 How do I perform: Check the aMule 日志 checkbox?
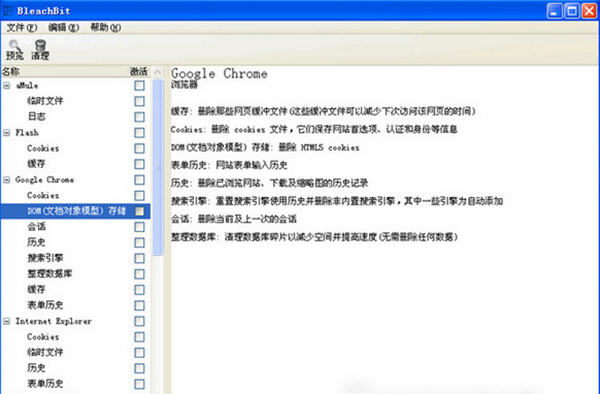pos(139,117)
